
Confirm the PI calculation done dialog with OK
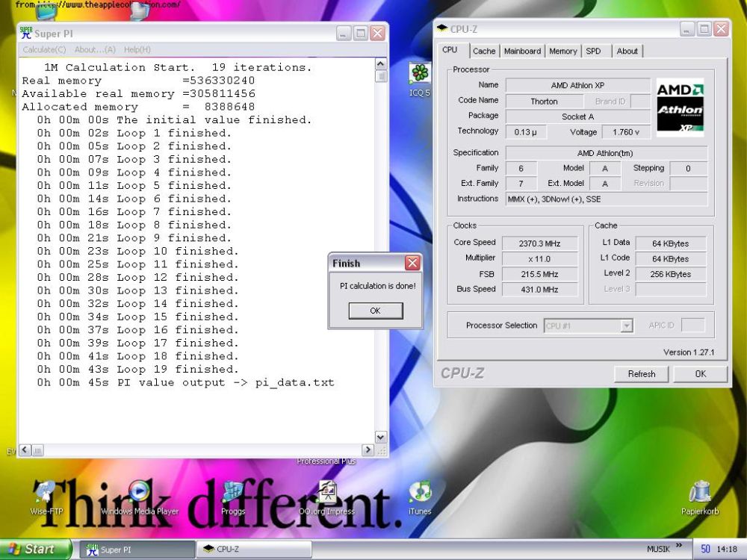coord(376,311)
